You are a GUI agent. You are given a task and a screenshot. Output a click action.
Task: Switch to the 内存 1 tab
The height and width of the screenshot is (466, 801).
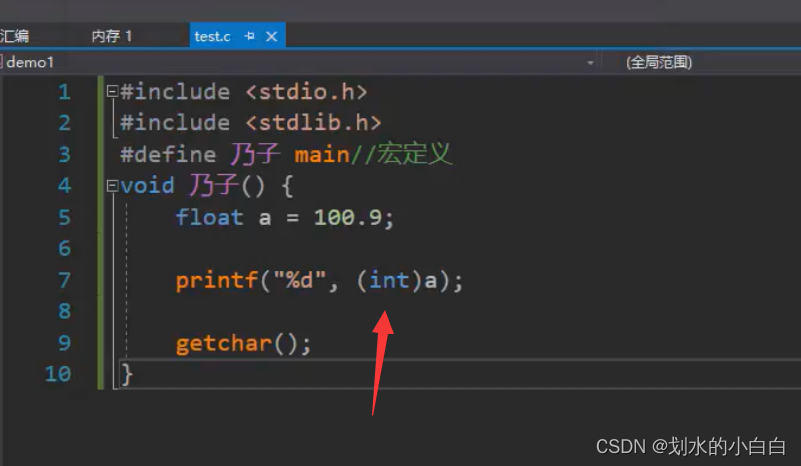click(x=111, y=36)
